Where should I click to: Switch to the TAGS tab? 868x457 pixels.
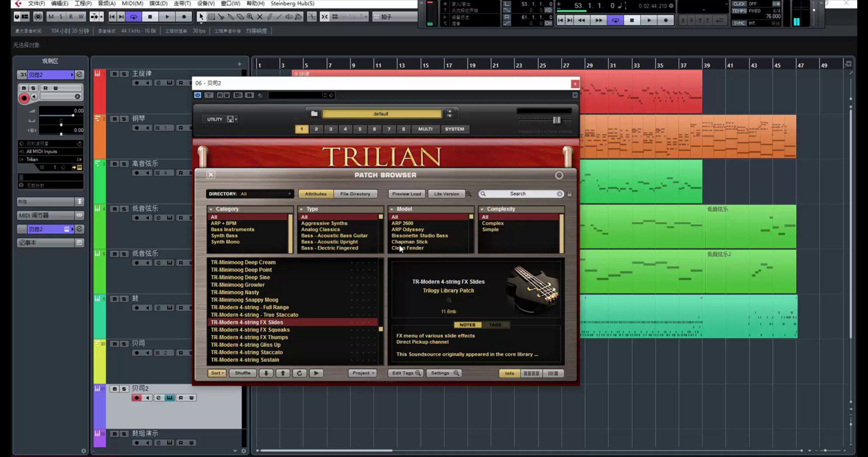(x=495, y=325)
